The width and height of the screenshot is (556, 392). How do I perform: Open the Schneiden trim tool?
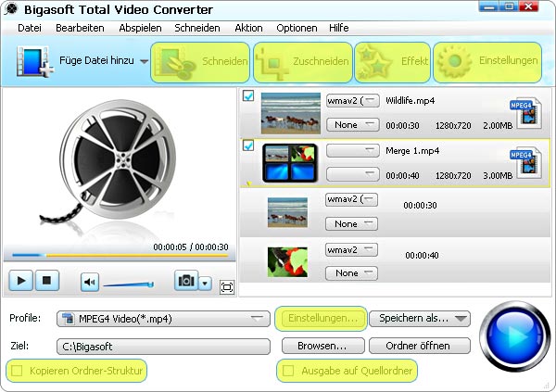click(x=200, y=62)
